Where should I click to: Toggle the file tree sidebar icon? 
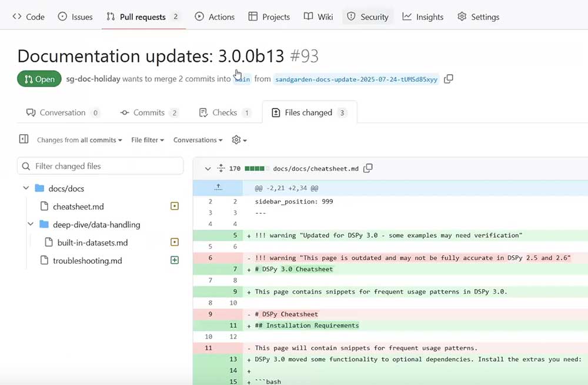click(x=24, y=139)
